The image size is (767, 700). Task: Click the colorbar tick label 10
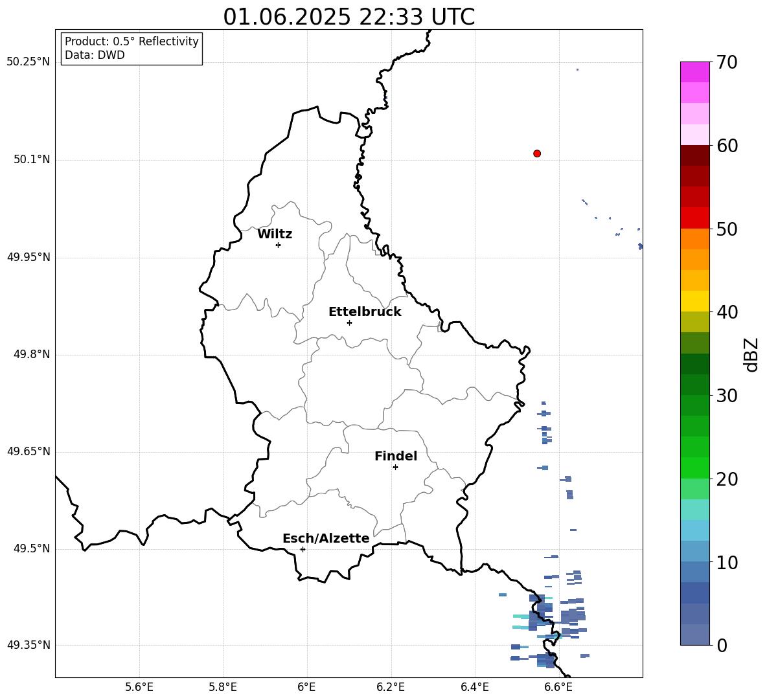pos(727,562)
